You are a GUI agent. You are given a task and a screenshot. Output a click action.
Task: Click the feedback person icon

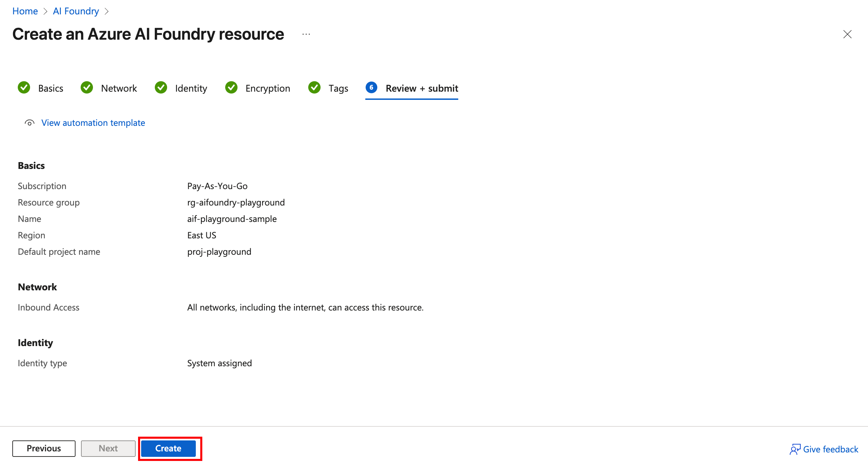(x=795, y=449)
